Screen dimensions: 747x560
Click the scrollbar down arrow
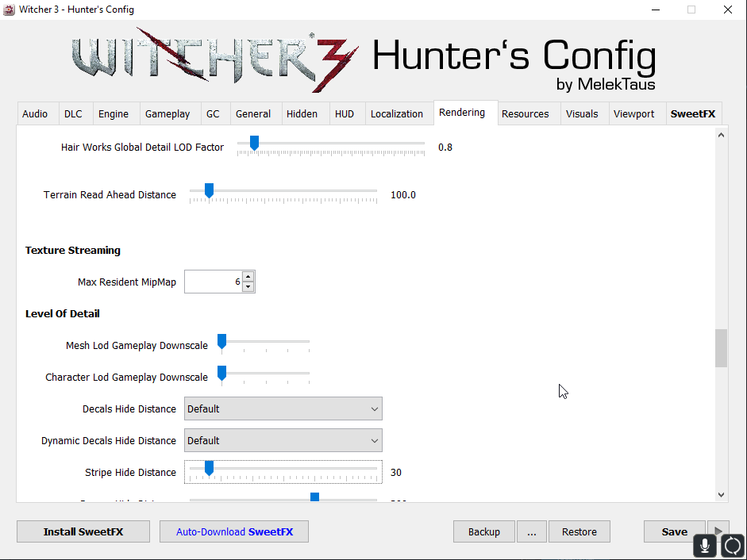click(722, 495)
